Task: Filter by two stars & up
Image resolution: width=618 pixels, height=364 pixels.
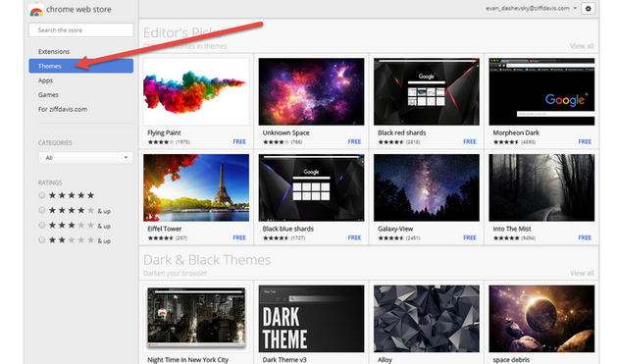Action: [42, 239]
